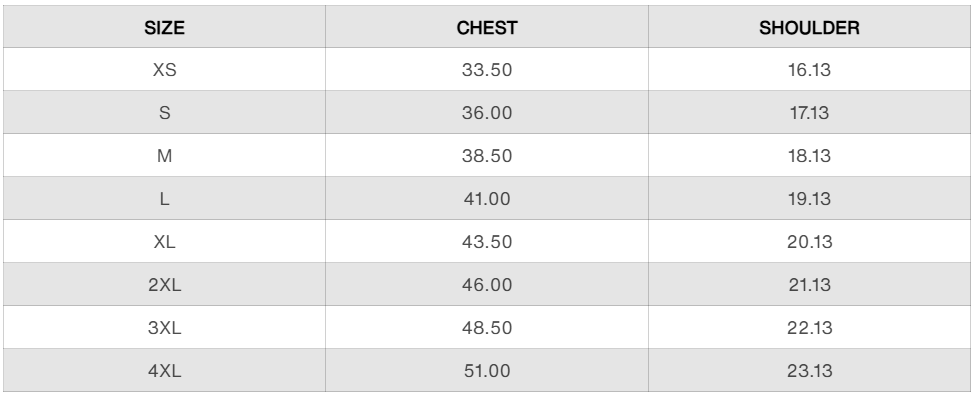Click chest value 33.50
976x397 pixels.
tap(487, 70)
